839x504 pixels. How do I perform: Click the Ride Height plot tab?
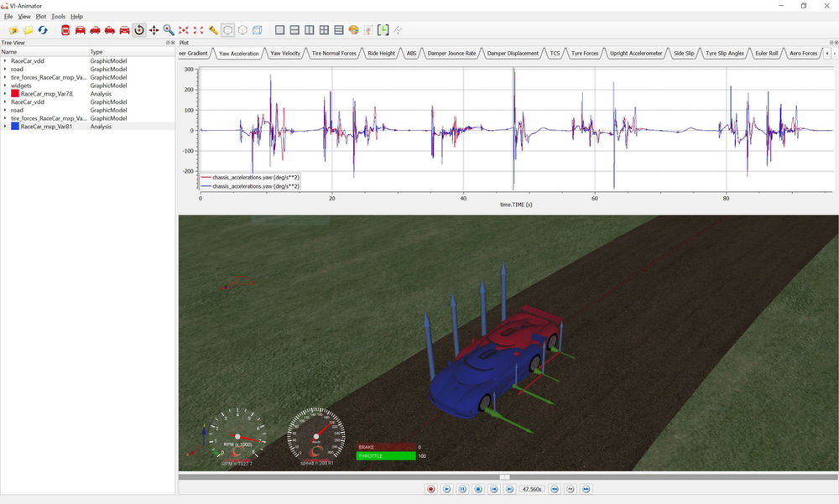380,52
